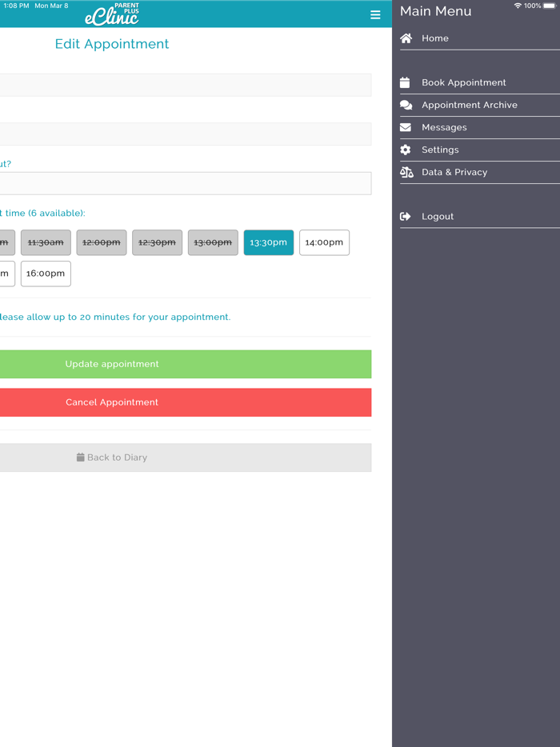The height and width of the screenshot is (747, 560).
Task: Click the Back to Diary button
Action: click(186, 457)
